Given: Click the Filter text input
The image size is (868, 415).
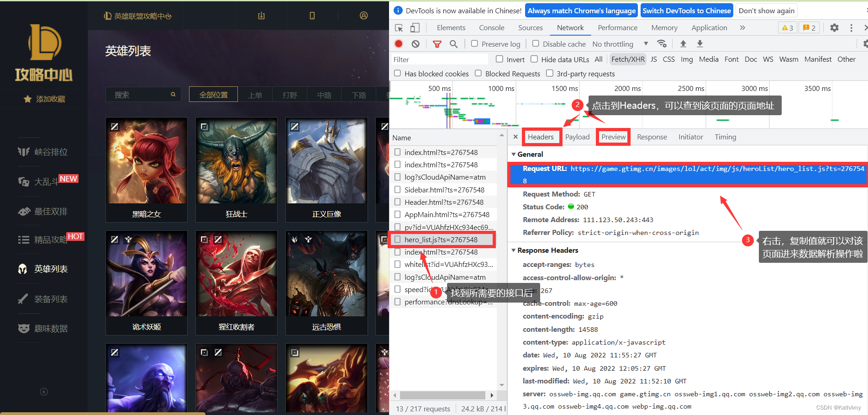Looking at the screenshot, I should [440, 59].
